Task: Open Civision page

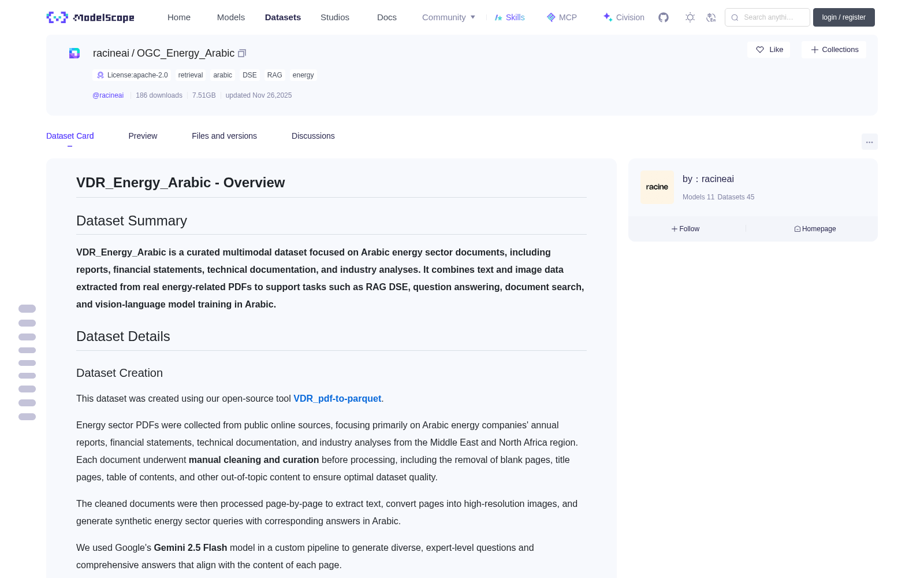Action: tap(624, 17)
